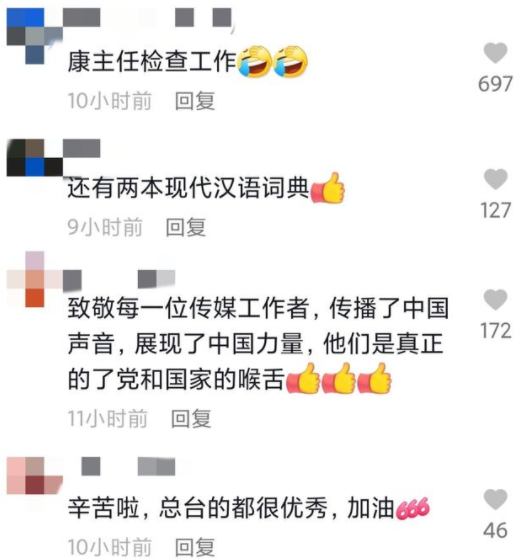This screenshot has width=519, height=560.
Task: Select the 还有两本现代汉语词典 comment text
Action: pyautogui.click(x=188, y=188)
